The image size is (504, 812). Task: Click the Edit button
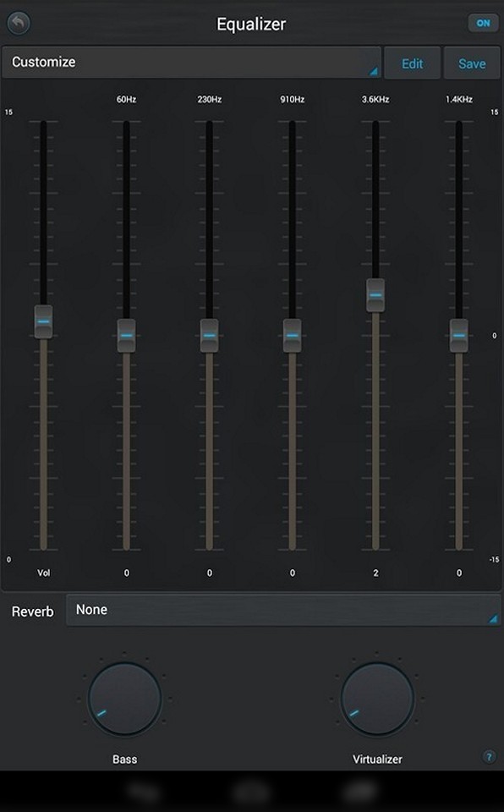(413, 63)
